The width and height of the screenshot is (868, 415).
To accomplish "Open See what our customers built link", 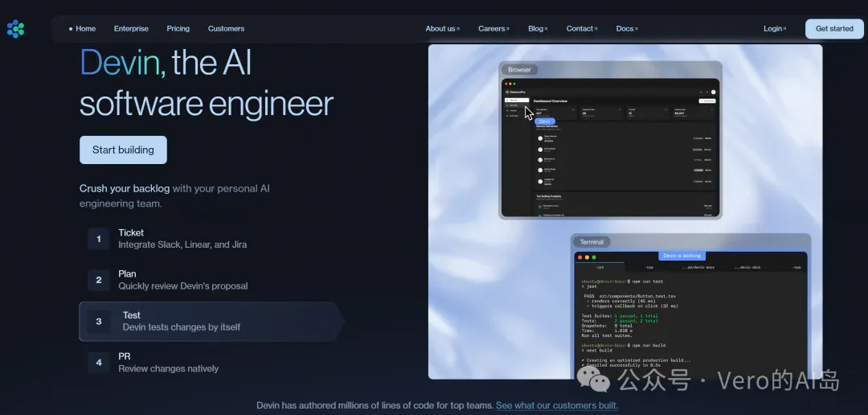I will click(x=557, y=405).
